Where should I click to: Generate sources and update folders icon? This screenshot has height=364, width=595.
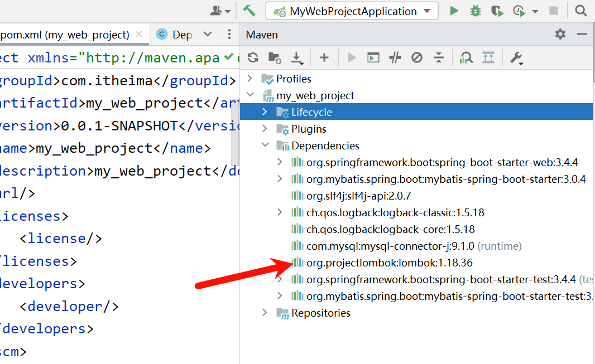point(275,58)
